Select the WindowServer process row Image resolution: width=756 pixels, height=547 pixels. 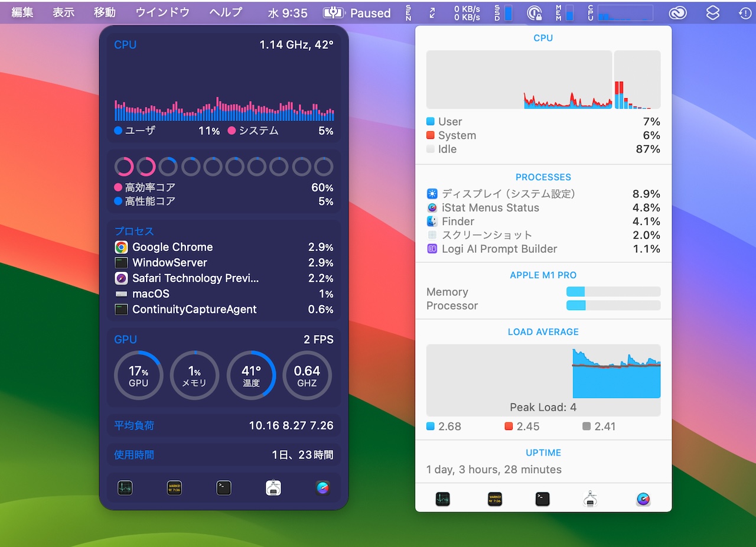[x=224, y=263]
